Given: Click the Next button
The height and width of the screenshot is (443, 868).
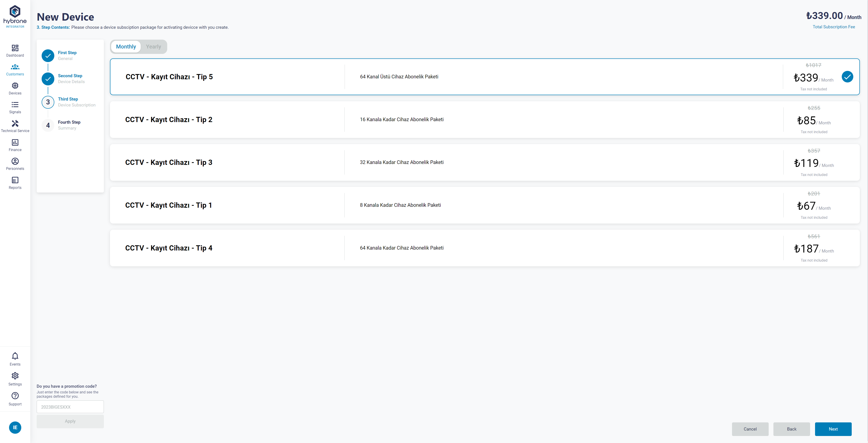Looking at the screenshot, I should pyautogui.click(x=833, y=429).
